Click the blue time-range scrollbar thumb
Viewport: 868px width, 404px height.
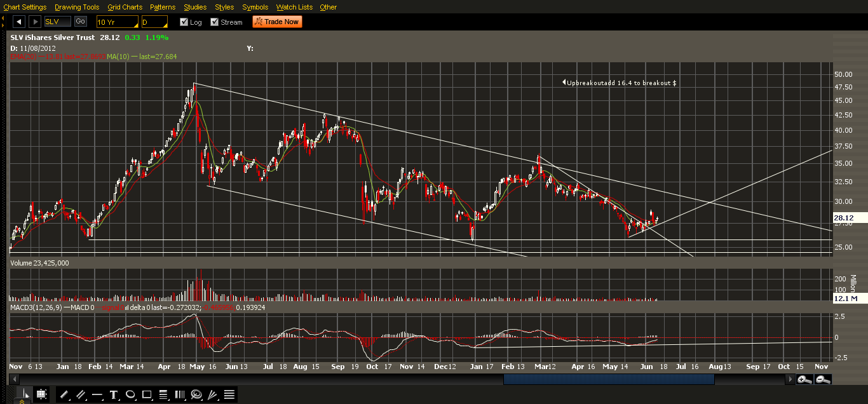click(x=609, y=379)
